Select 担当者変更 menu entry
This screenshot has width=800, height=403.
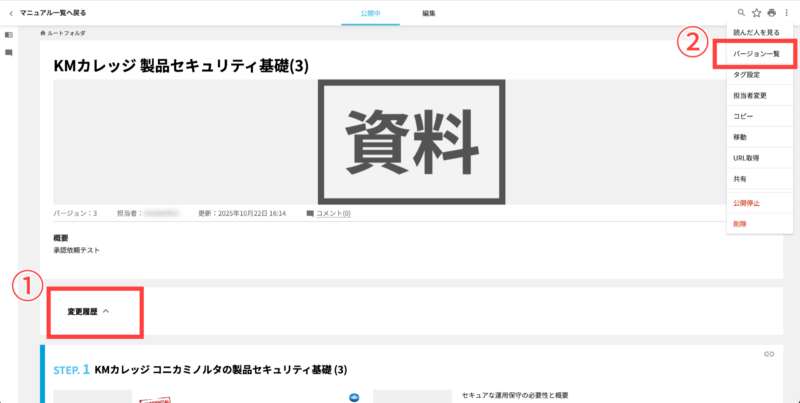(760, 95)
